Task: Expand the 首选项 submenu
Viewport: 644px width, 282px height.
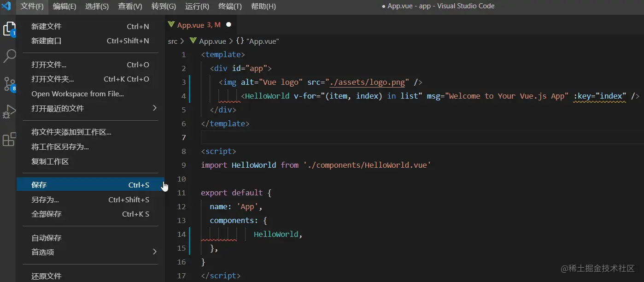Action: coord(90,253)
